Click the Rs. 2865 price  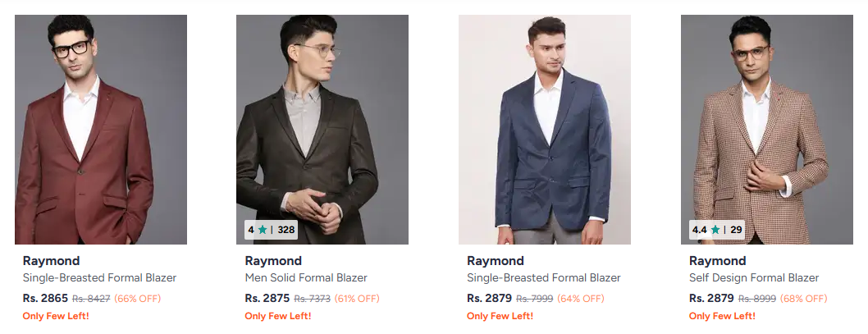45,298
